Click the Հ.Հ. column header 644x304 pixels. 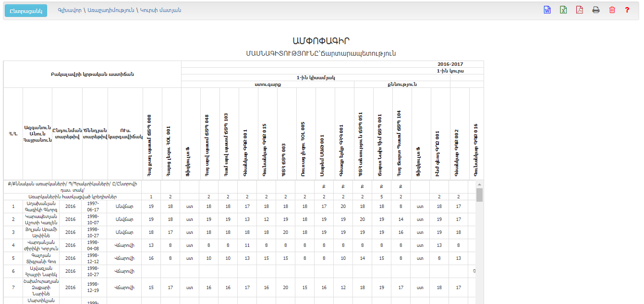point(13,134)
